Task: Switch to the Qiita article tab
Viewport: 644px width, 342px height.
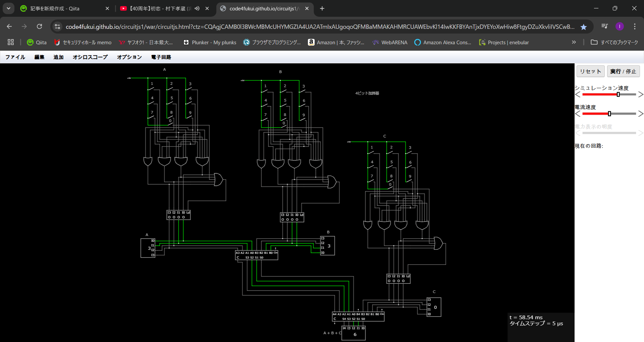Action: pos(55,8)
